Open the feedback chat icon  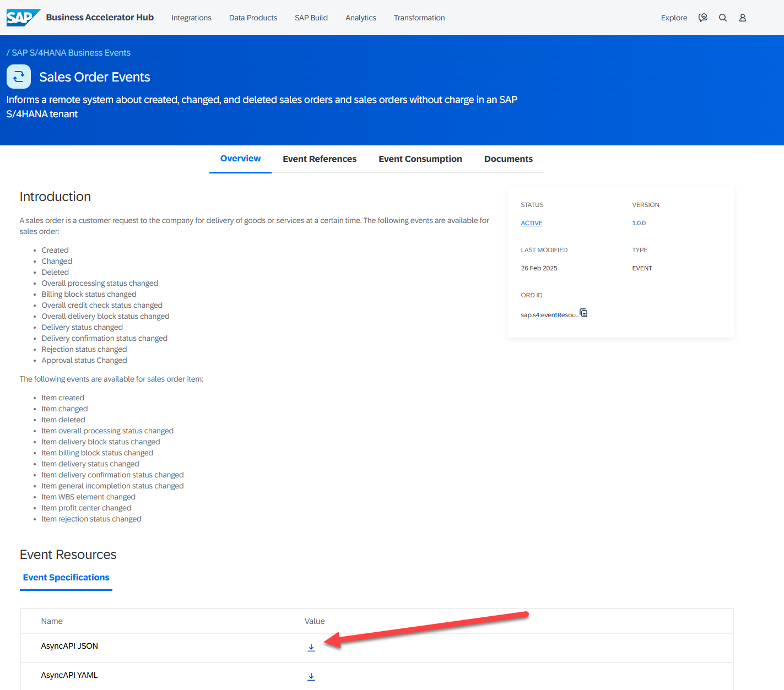pyautogui.click(x=702, y=18)
